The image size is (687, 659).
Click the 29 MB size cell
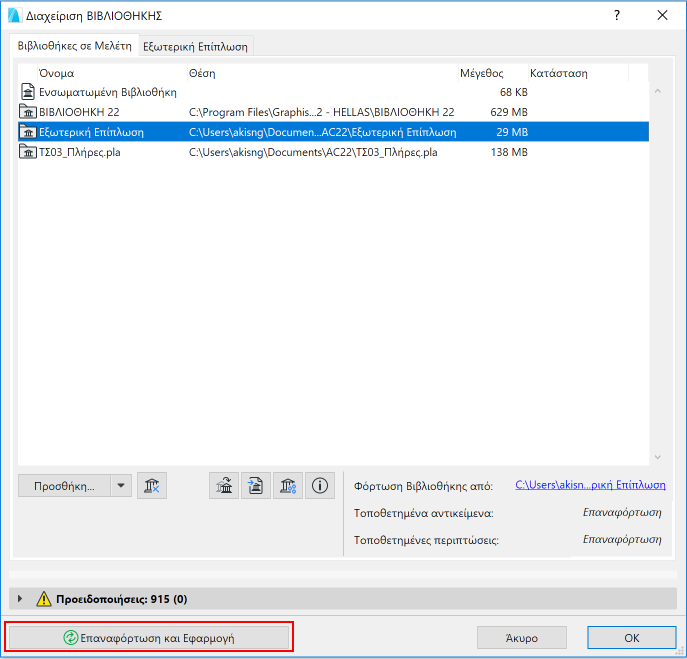point(512,132)
